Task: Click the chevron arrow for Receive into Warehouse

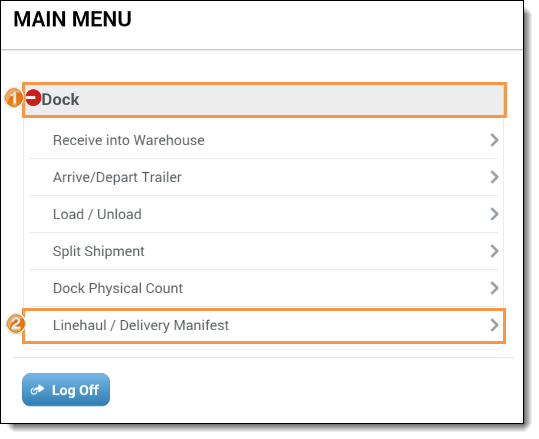Action: tap(494, 140)
